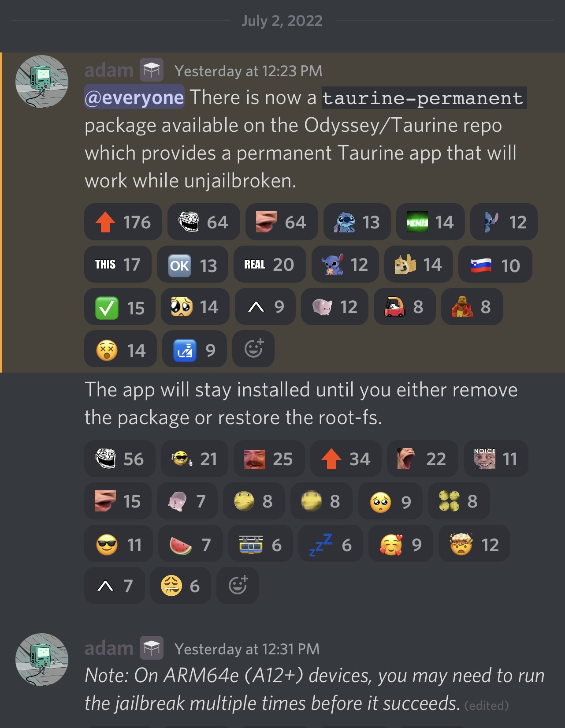Click the REAL reaction with 20
Screen dimensions: 565x728
tap(270, 264)
